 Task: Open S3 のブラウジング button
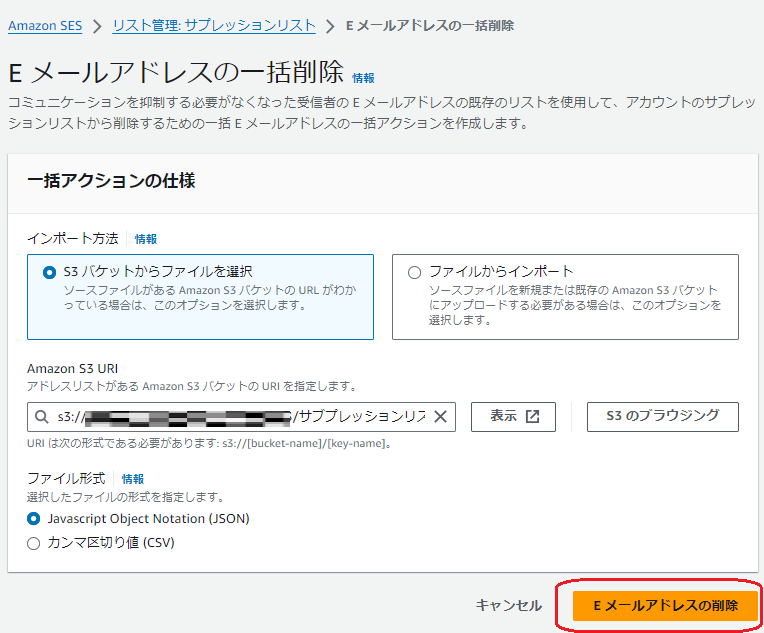663,417
